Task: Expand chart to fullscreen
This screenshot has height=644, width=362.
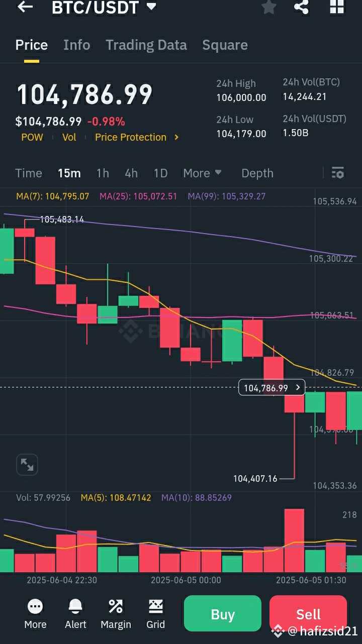Action: 27,465
